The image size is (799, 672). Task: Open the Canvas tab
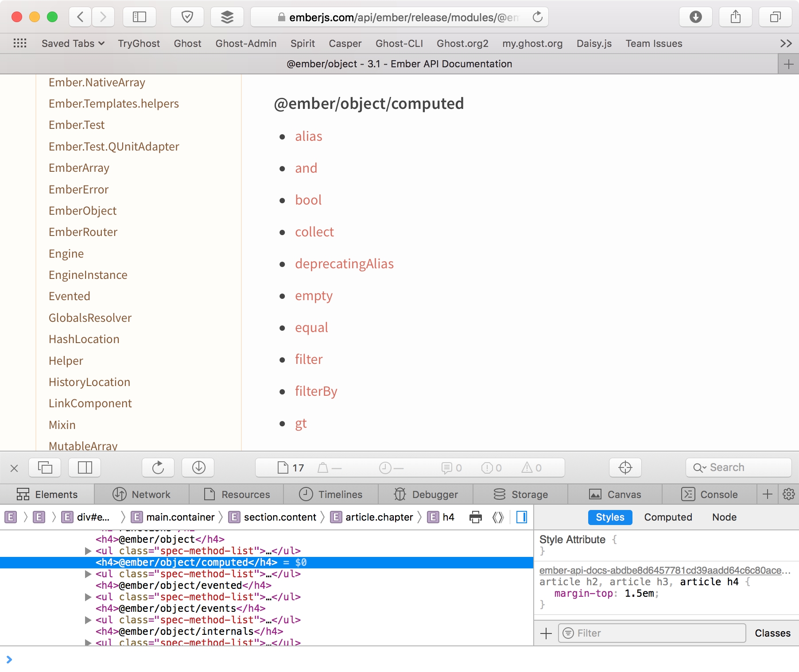[x=615, y=494]
